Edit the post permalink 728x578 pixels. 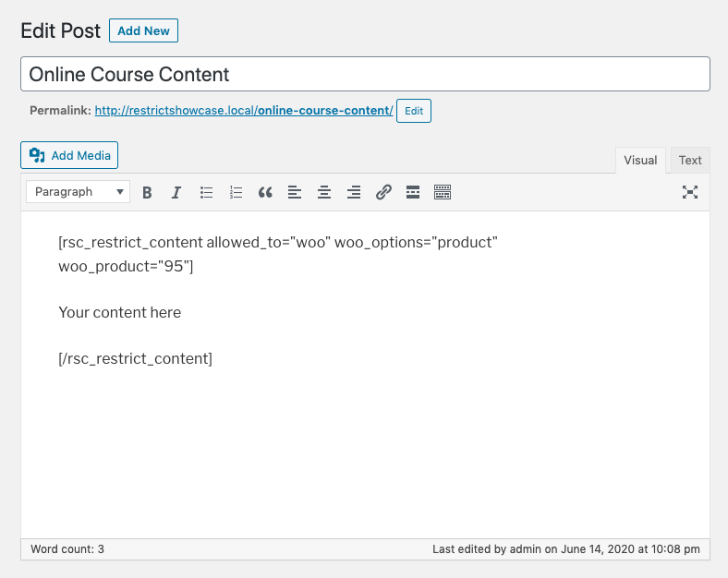[414, 111]
